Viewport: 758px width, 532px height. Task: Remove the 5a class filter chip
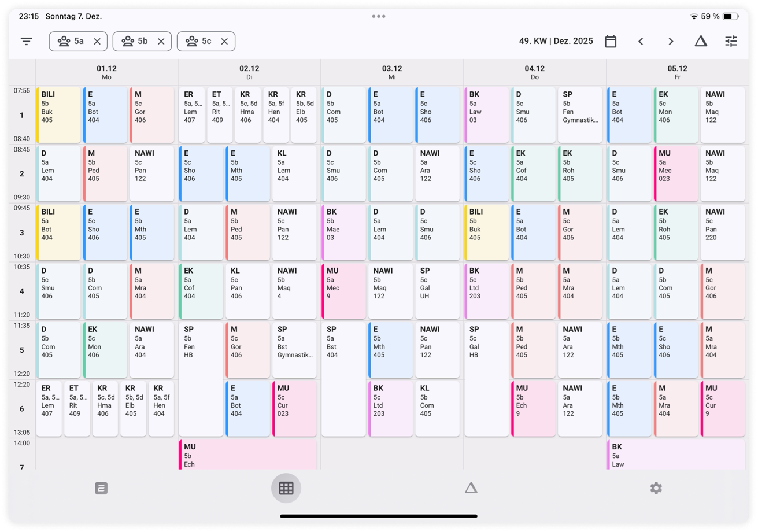click(x=97, y=42)
